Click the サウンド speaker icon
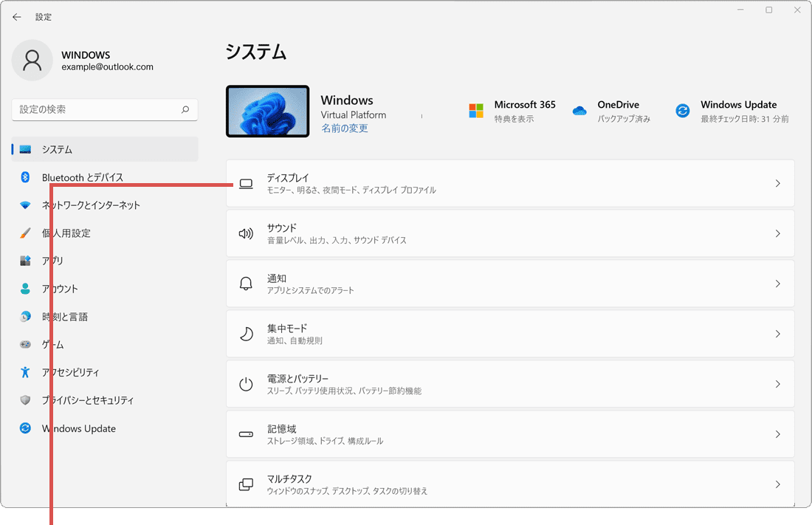Screen dimensions: 812x525 [x=246, y=233]
